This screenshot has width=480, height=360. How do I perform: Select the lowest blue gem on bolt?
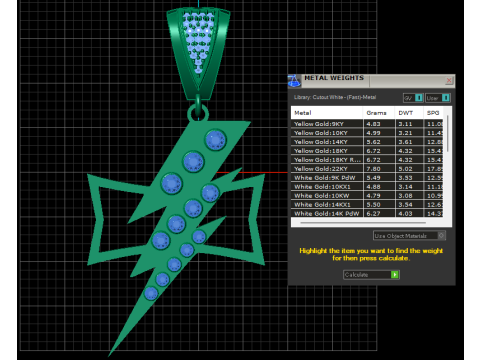coord(151,293)
